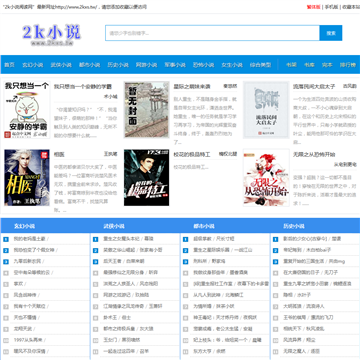
Task: Select 玄幻小说 in the navigation bar
Action: click(x=33, y=65)
